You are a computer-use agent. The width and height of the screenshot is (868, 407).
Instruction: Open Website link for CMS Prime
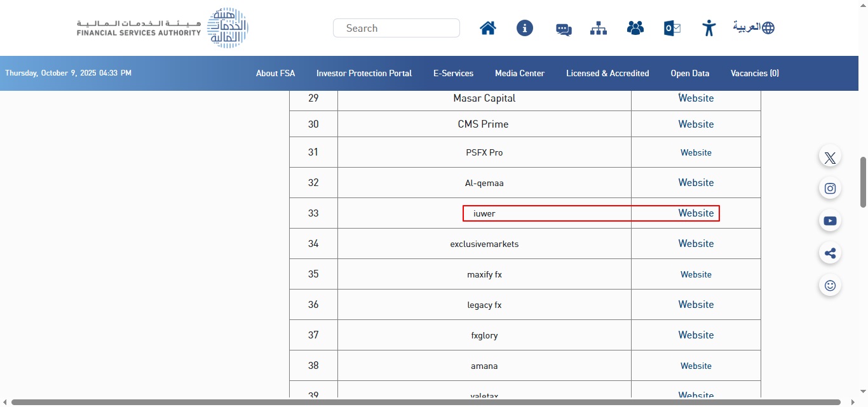[696, 124]
